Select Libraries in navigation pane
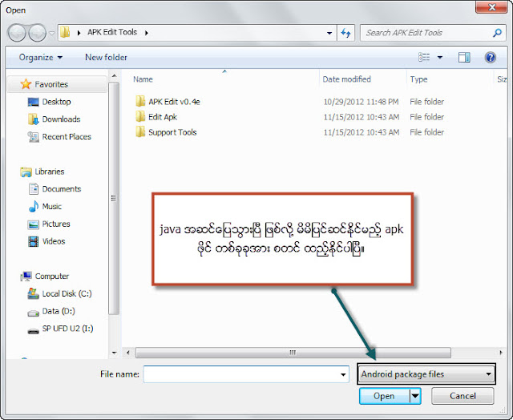The width and height of the screenshot is (513, 420). [50, 172]
